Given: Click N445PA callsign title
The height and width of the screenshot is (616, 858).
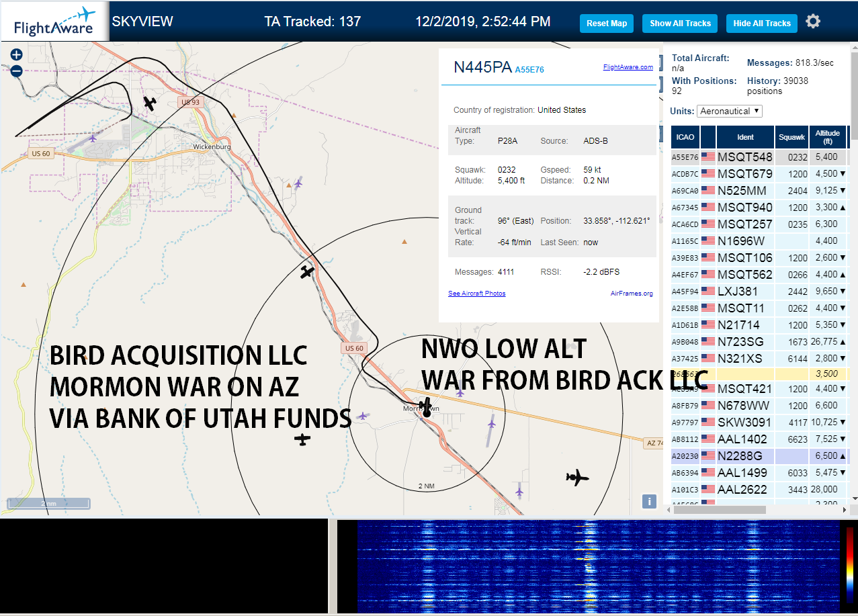Looking at the screenshot, I should pos(482,67).
